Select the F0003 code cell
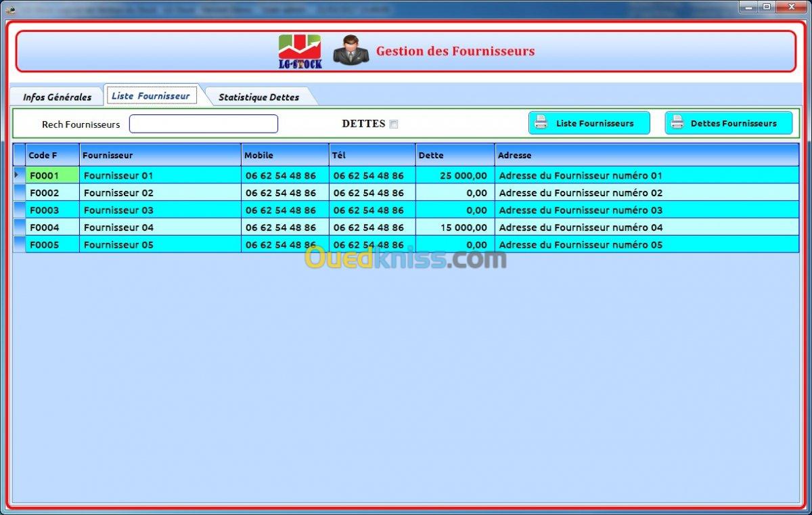The image size is (812, 515). tap(52, 210)
